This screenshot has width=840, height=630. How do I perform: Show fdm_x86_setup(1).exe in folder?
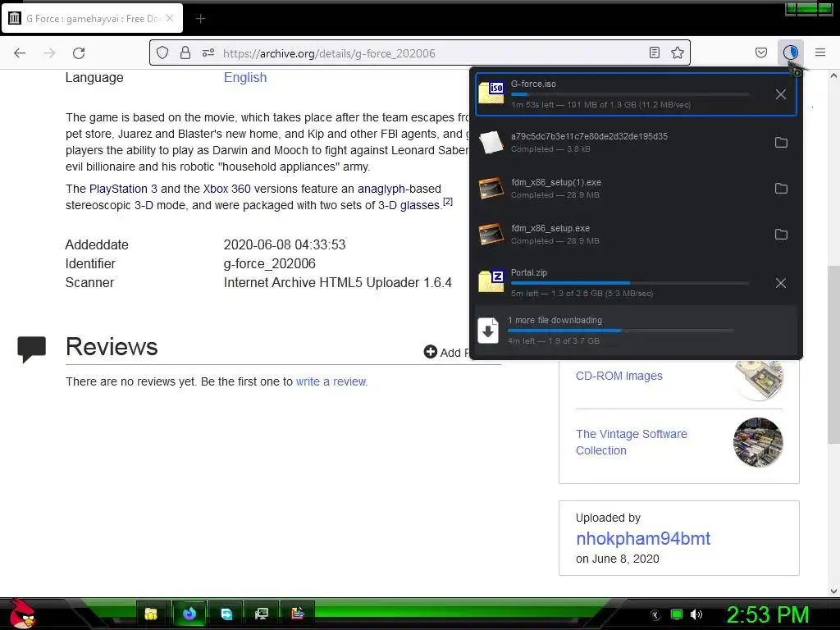pos(781,189)
